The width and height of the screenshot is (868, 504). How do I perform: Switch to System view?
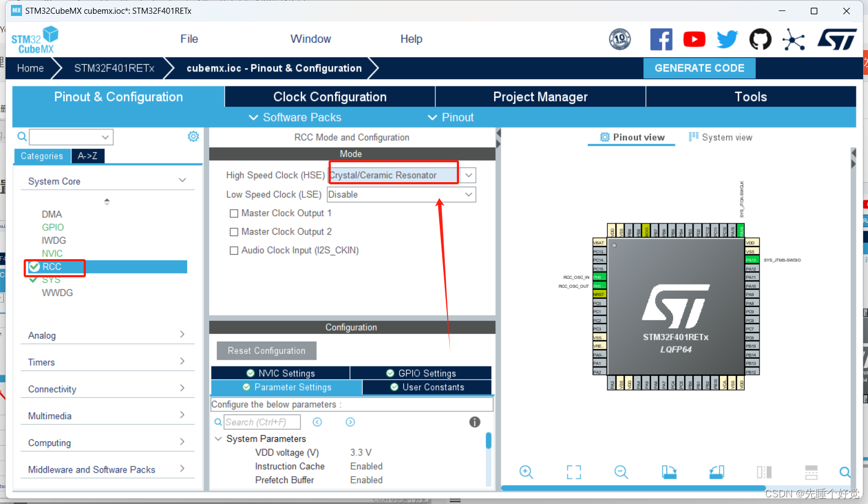click(720, 138)
